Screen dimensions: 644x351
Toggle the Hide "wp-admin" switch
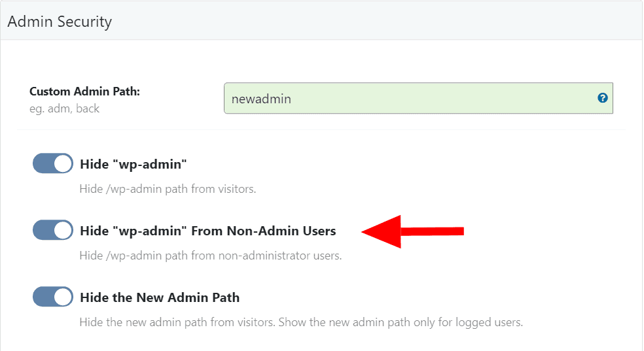point(52,164)
